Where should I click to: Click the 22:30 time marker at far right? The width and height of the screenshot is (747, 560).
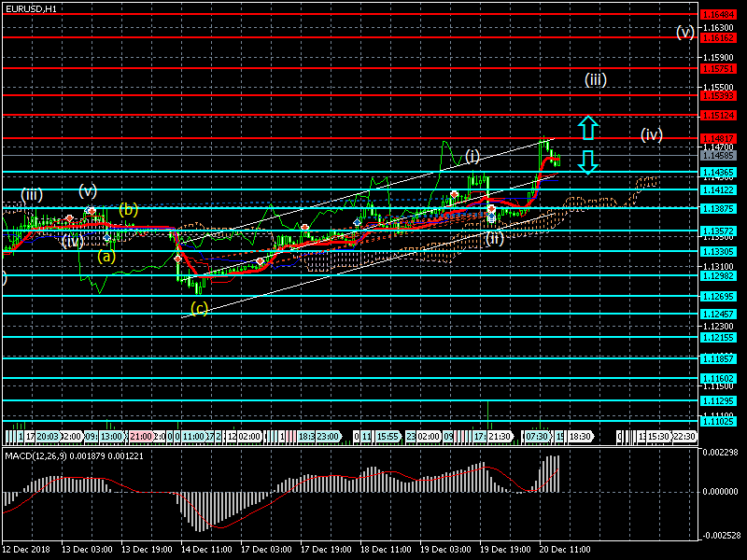click(684, 436)
